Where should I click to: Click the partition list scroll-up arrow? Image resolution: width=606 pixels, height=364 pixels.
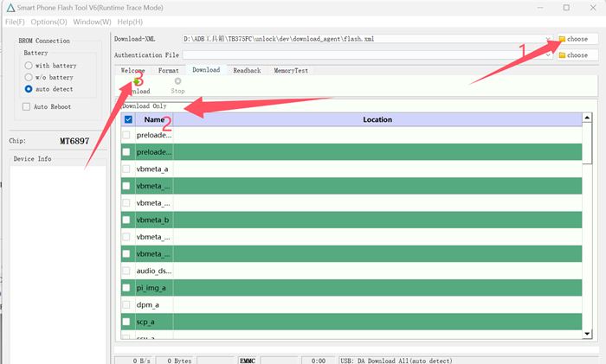587,118
